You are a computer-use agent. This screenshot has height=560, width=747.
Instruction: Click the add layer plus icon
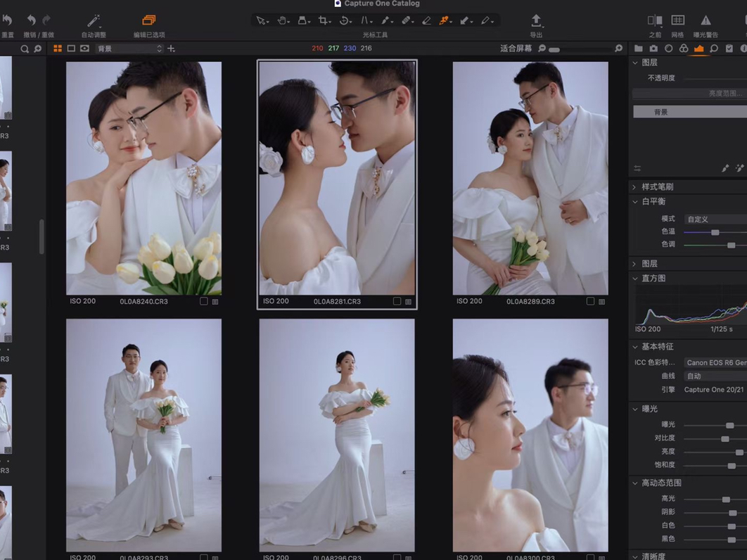tap(171, 49)
